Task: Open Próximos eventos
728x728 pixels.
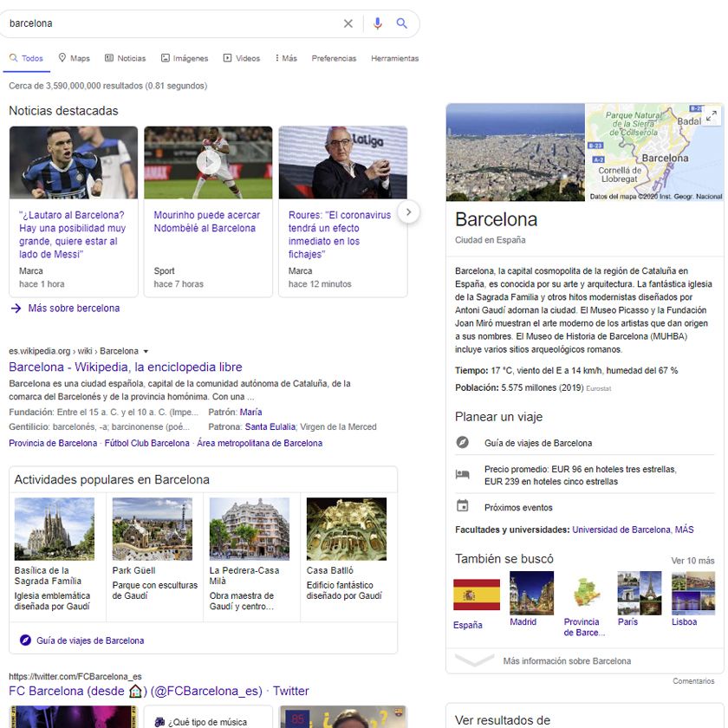Action: (x=518, y=508)
